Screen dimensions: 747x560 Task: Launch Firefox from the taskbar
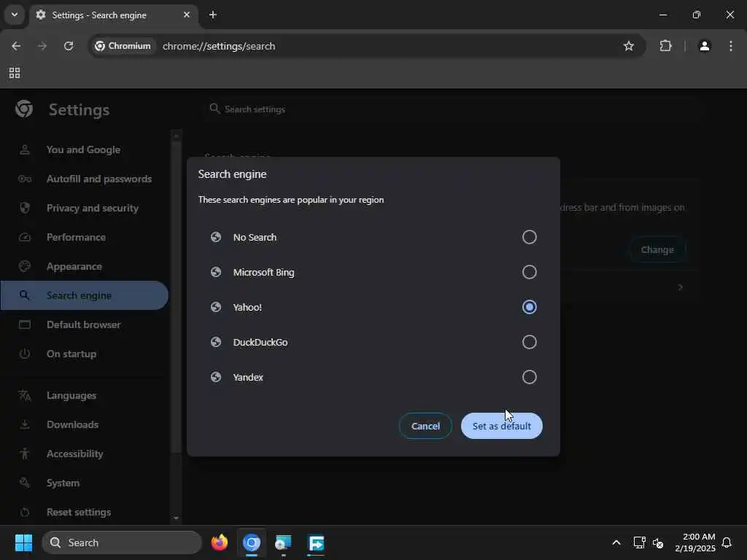pos(220,542)
